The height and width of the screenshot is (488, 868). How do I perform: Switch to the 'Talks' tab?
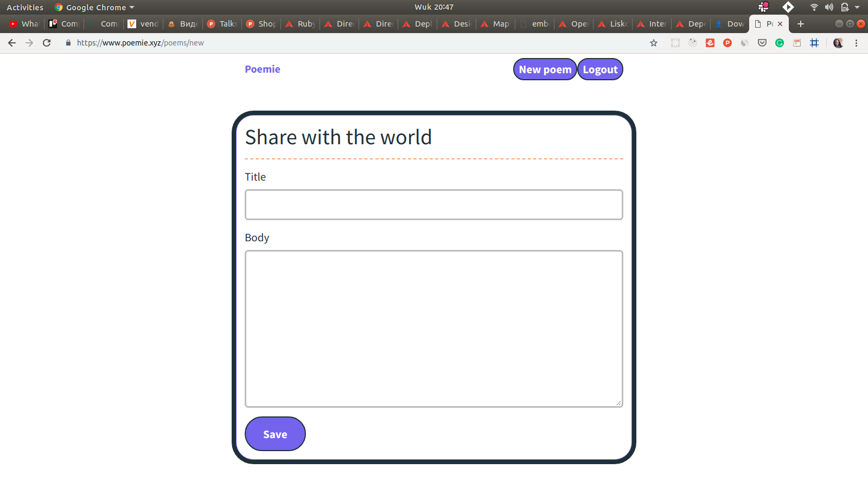(222, 24)
